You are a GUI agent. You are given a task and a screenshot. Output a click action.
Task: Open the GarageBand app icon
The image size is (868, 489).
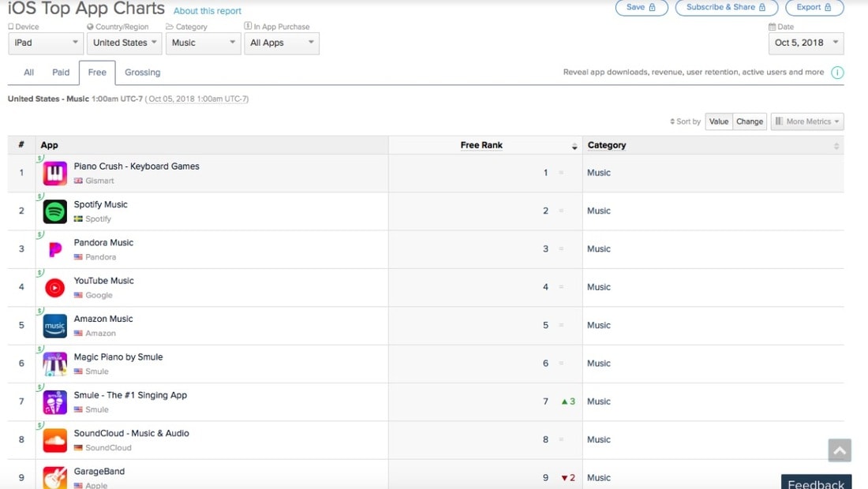[x=54, y=477]
